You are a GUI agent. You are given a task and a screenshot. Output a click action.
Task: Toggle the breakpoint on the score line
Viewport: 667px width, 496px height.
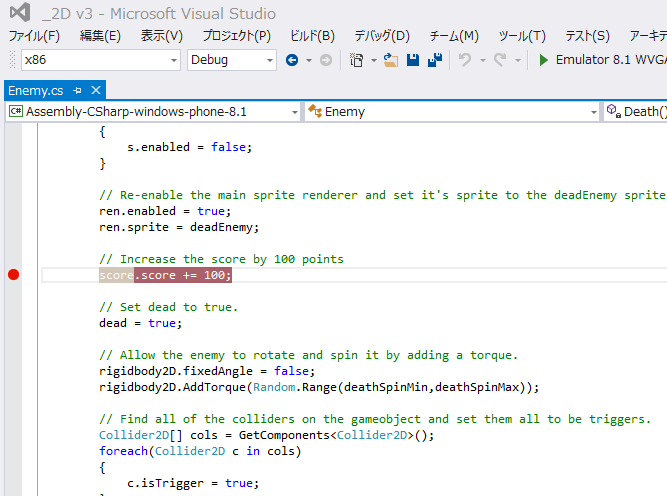(14, 275)
